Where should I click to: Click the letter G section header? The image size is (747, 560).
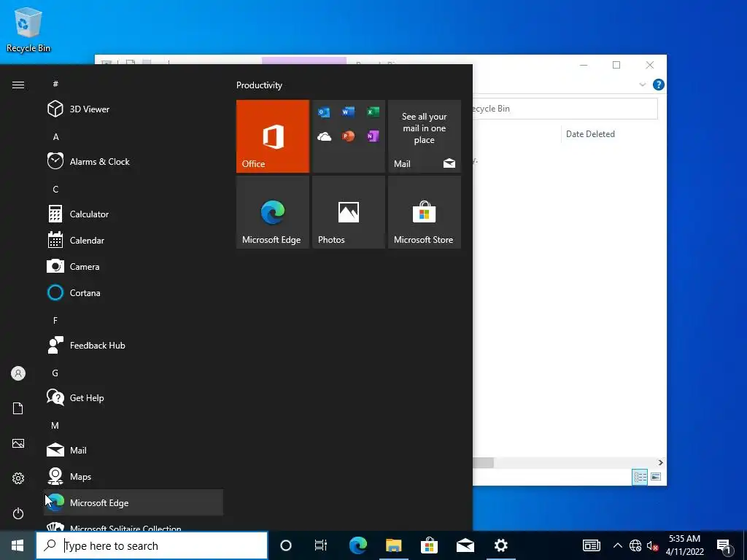[55, 373]
